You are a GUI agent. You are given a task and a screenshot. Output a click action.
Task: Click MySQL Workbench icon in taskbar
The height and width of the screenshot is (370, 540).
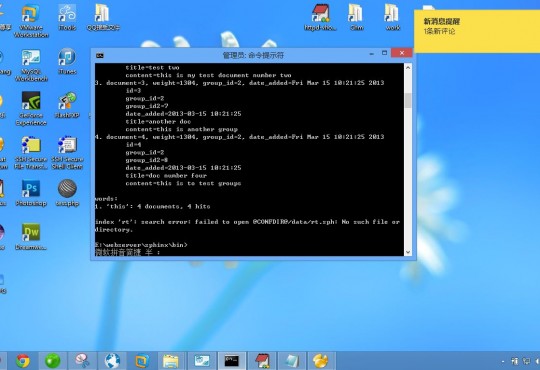201,361
